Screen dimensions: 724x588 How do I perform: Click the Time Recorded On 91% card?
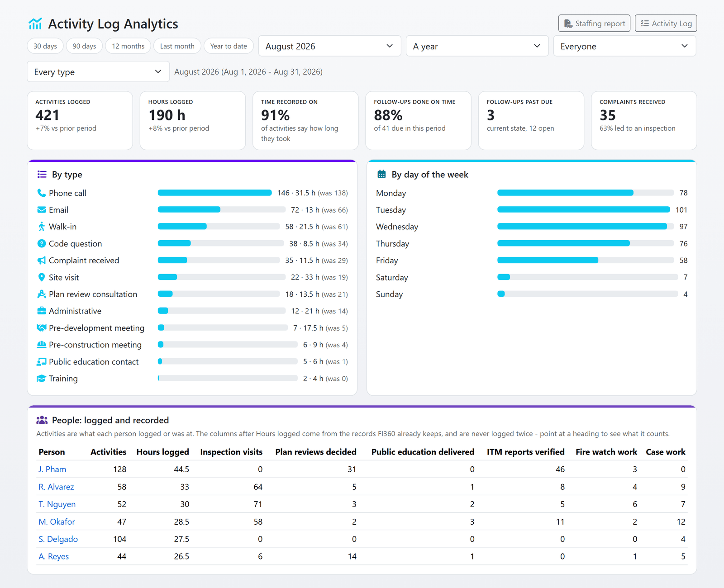(305, 120)
